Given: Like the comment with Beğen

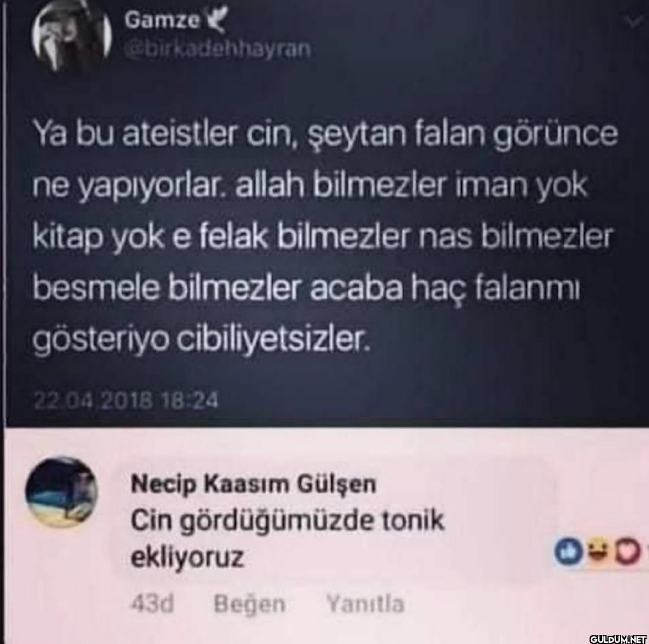Looking at the screenshot, I should pyautogui.click(x=250, y=604).
